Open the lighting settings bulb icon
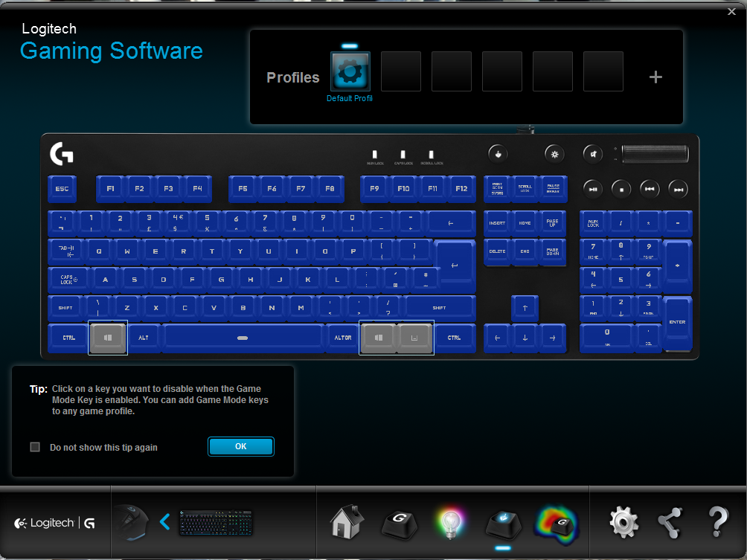The image size is (747, 560). tap(450, 524)
